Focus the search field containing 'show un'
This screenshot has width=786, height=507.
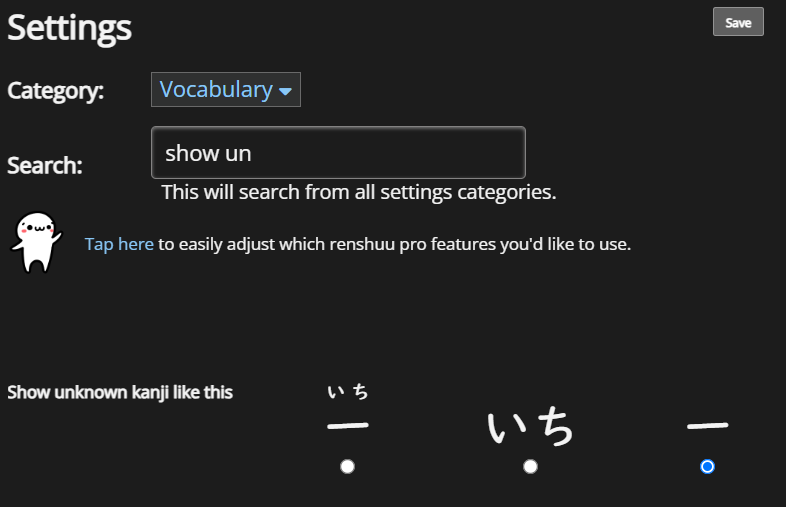pos(338,152)
